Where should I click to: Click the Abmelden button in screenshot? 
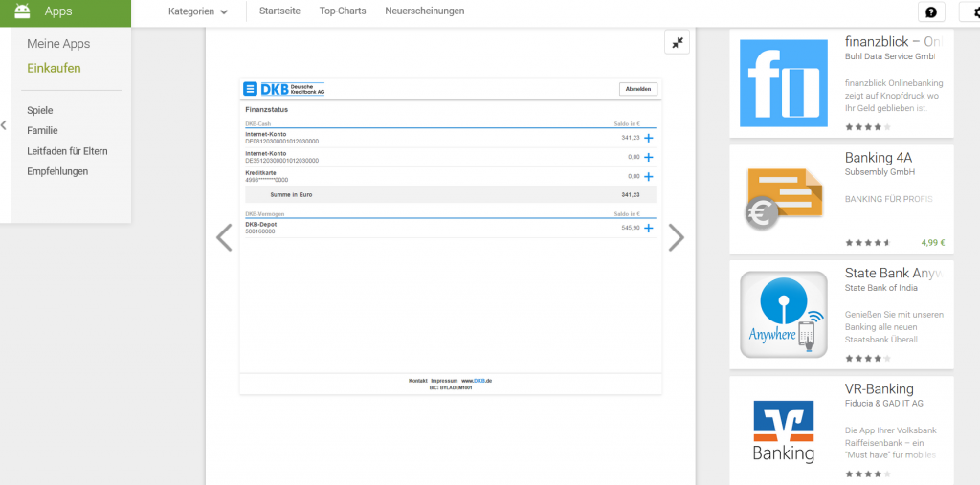[x=638, y=89]
